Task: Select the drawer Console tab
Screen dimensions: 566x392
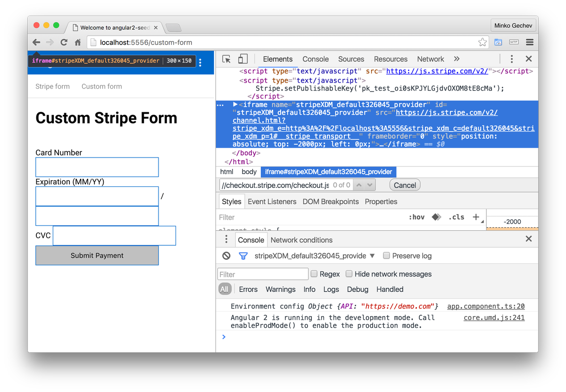Action: (x=251, y=240)
